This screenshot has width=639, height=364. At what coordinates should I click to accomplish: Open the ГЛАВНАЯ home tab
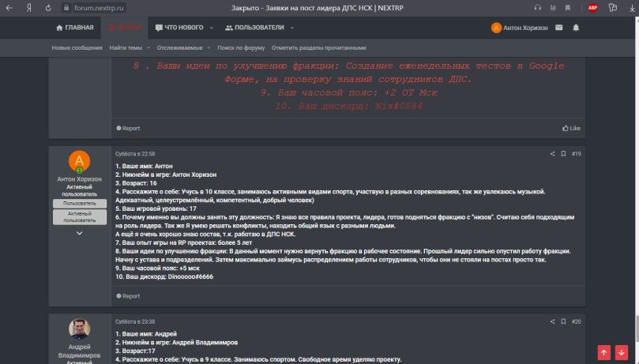pos(74,28)
